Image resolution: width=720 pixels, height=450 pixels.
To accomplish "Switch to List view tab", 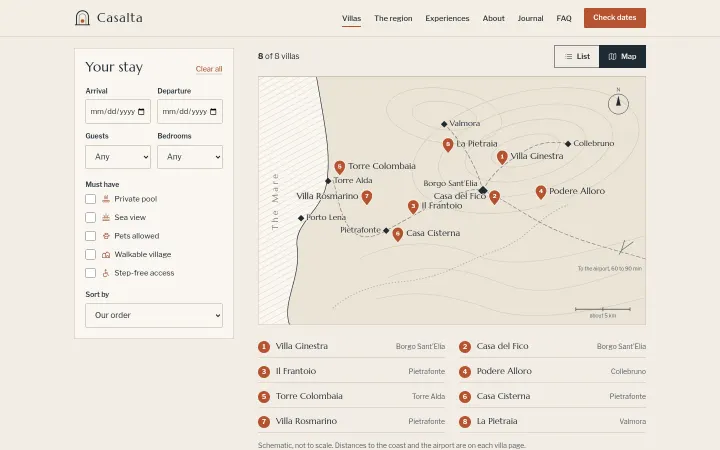I will tap(577, 56).
